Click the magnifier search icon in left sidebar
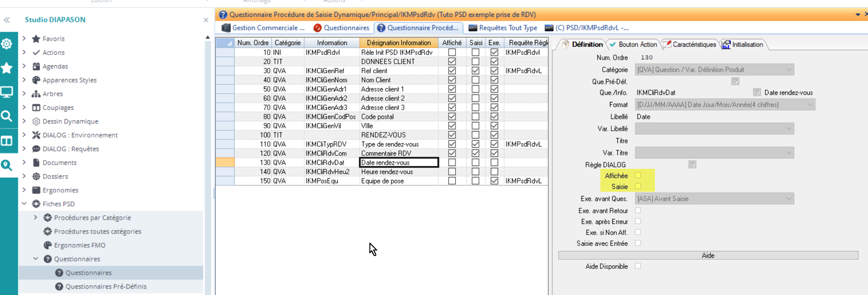868x295 pixels. 7,116
